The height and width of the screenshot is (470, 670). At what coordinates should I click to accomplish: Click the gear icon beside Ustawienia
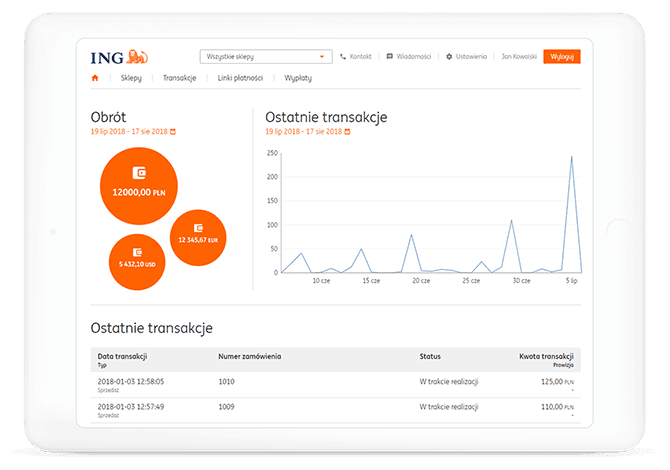449,57
